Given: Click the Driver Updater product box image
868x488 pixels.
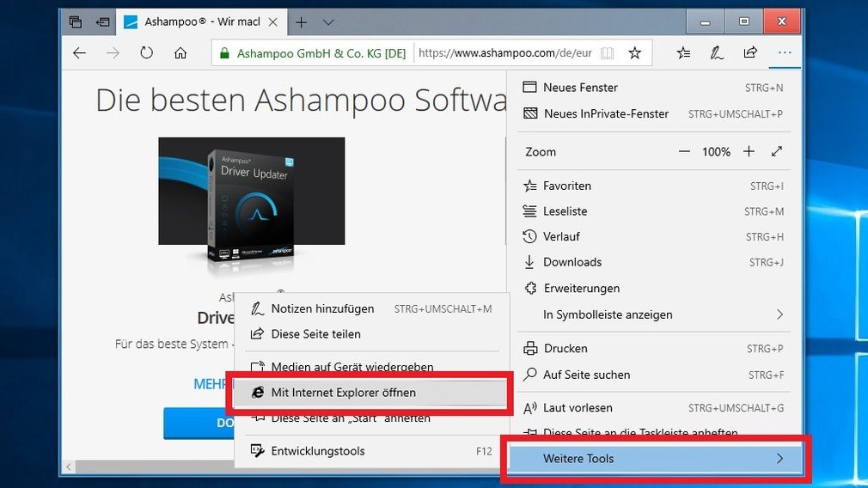Looking at the screenshot, I should click(x=251, y=204).
